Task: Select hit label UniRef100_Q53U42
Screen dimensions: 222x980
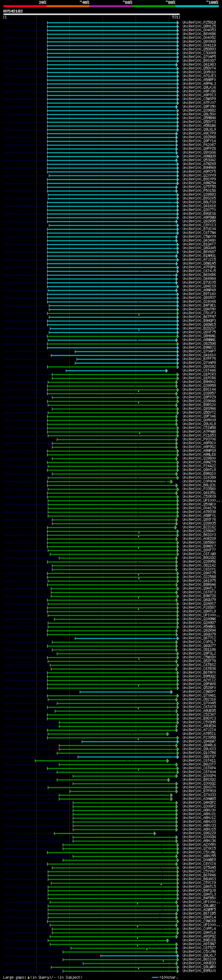Action: pos(199,160)
